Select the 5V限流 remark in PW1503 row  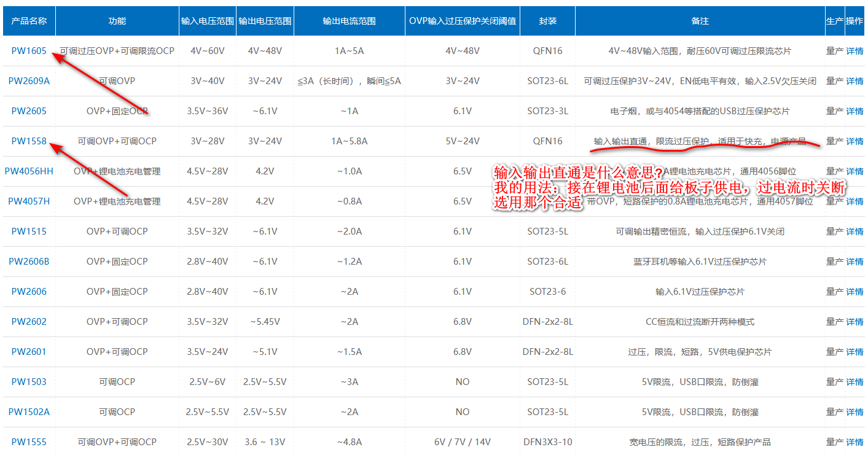[x=700, y=382]
